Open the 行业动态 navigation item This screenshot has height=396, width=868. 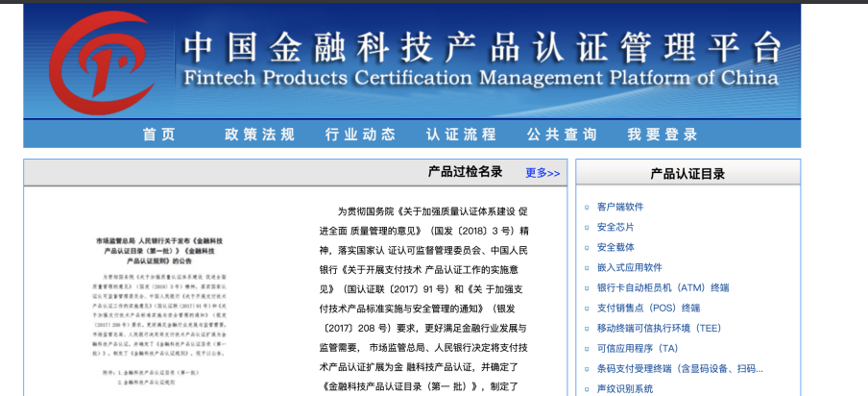pos(360,134)
